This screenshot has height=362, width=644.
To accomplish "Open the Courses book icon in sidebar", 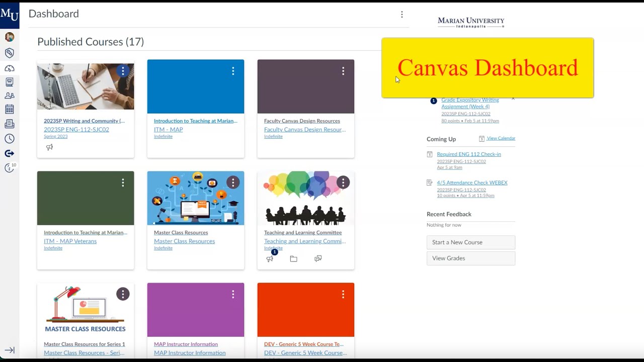I will (x=9, y=82).
